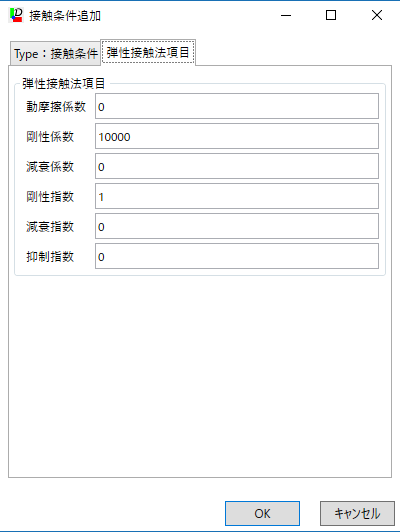Click the 減衰係数 label
The image size is (400, 532).
(50, 166)
